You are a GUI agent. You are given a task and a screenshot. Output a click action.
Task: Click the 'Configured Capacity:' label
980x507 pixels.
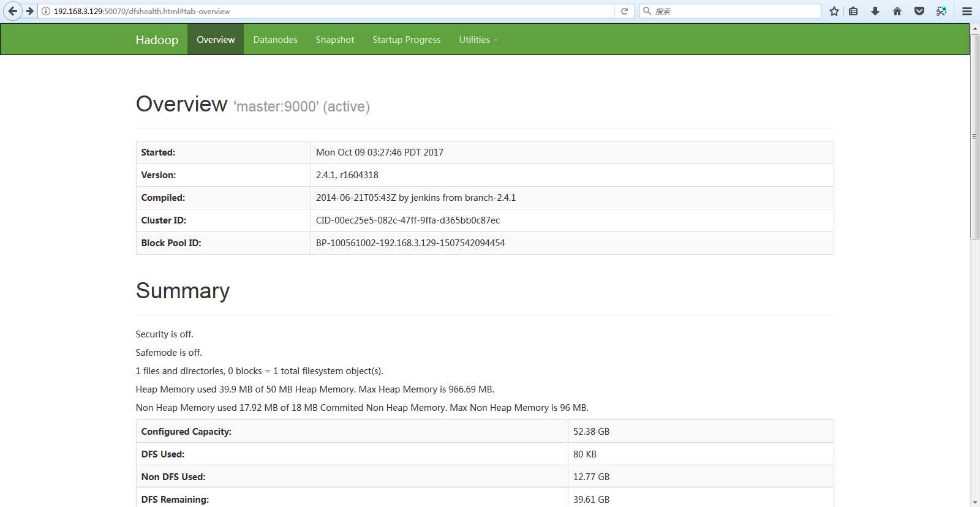click(186, 432)
